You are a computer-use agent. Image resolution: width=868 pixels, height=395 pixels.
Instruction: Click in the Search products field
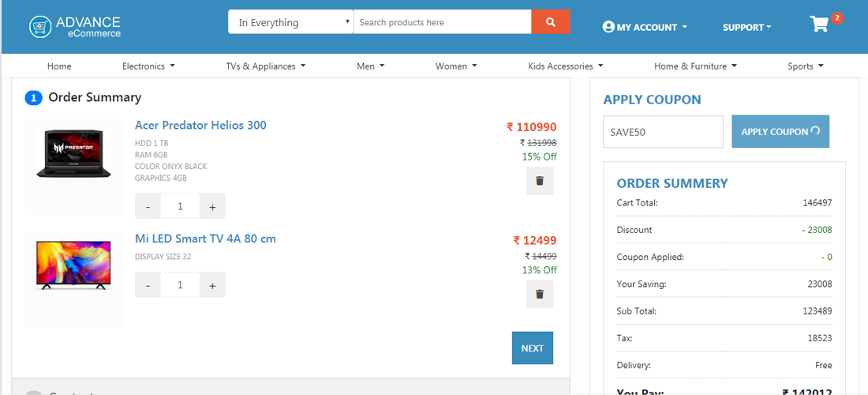pos(443,22)
